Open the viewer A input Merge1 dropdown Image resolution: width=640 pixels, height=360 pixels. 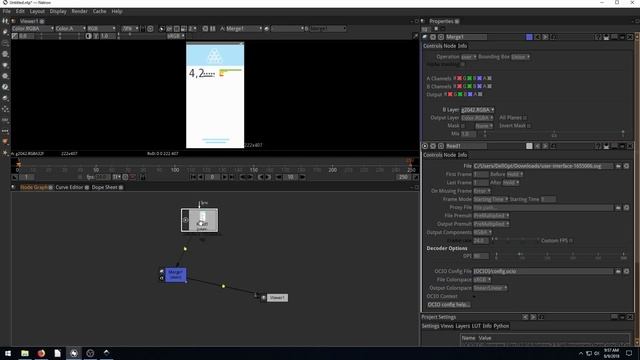tap(244, 29)
